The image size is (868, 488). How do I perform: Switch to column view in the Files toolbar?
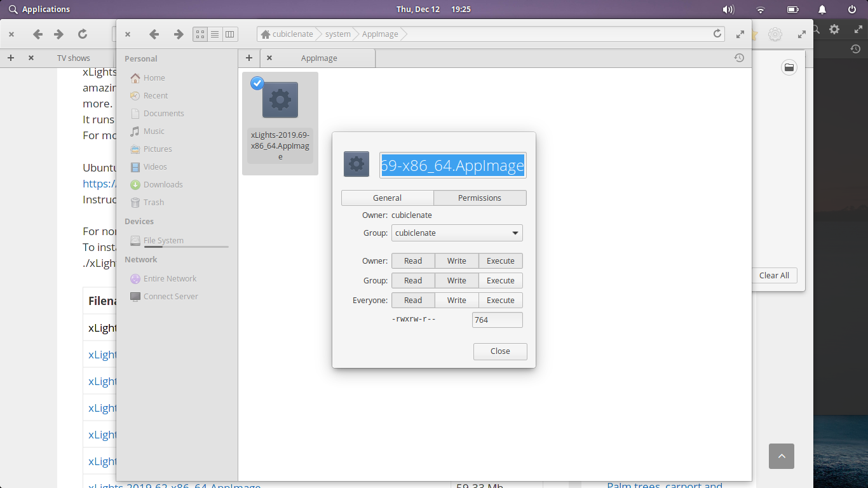tap(229, 34)
